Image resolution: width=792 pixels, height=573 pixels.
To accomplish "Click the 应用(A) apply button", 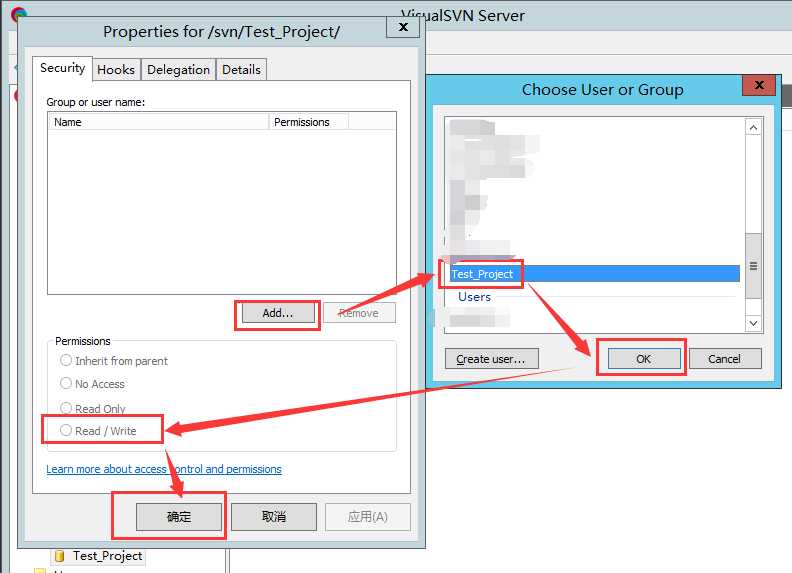I will (x=368, y=516).
